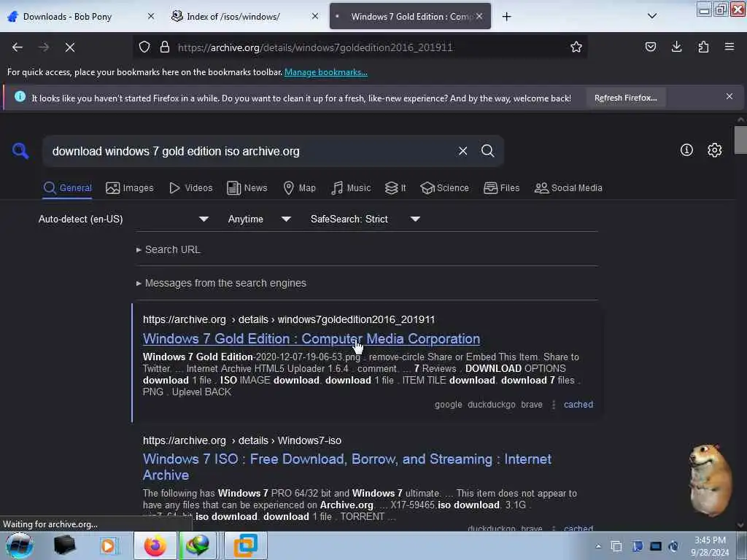
Task: Open the black box taskbar icon
Action: (x=64, y=545)
